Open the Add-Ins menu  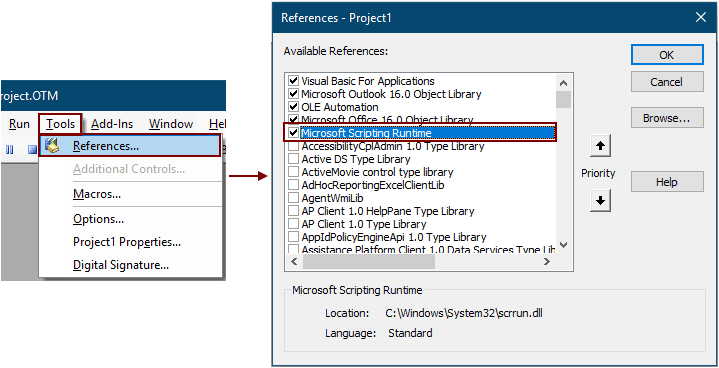[x=112, y=124]
